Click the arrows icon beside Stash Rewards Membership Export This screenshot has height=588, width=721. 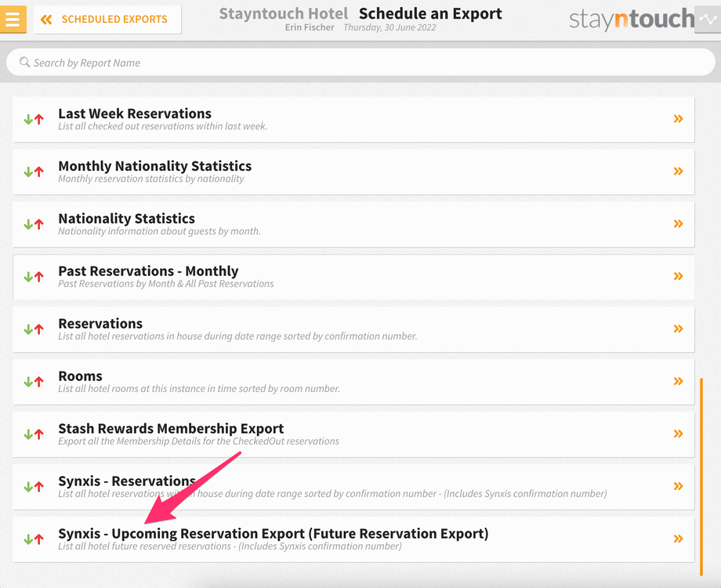pos(34,434)
